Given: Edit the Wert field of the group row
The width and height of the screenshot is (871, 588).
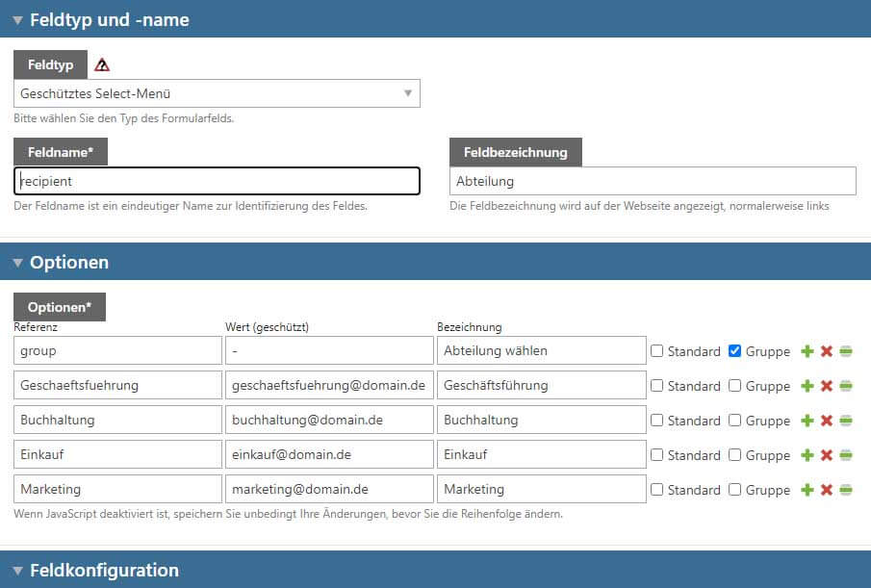Looking at the screenshot, I should (329, 351).
